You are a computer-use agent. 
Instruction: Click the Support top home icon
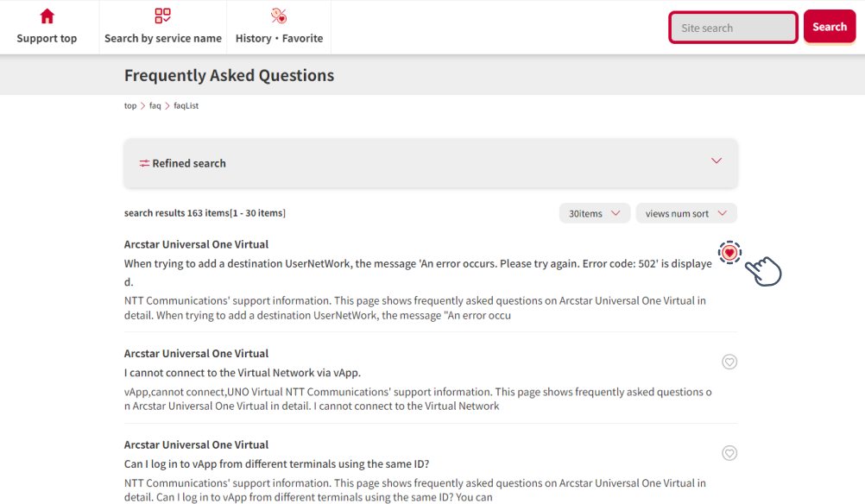[47, 16]
